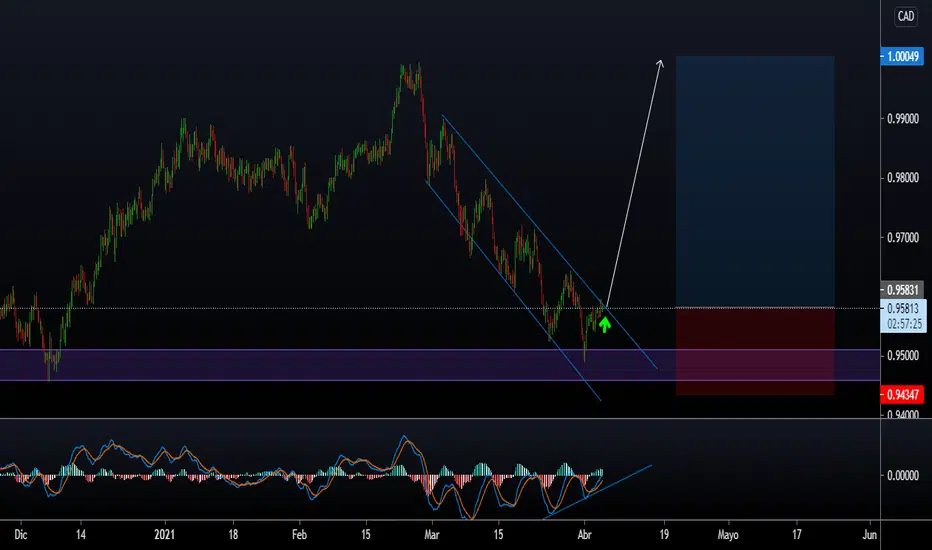Click the 0.99000 price axis label
The width and height of the screenshot is (932, 550).
(904, 119)
